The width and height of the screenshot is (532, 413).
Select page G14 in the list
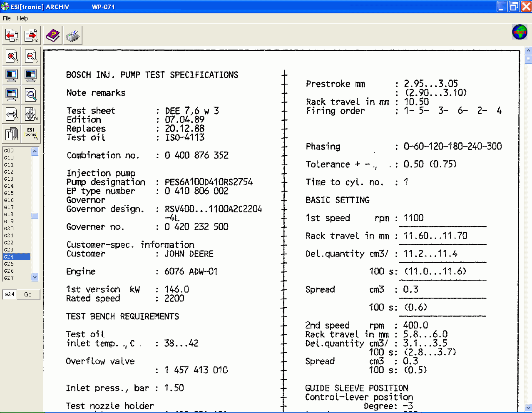[17, 186]
